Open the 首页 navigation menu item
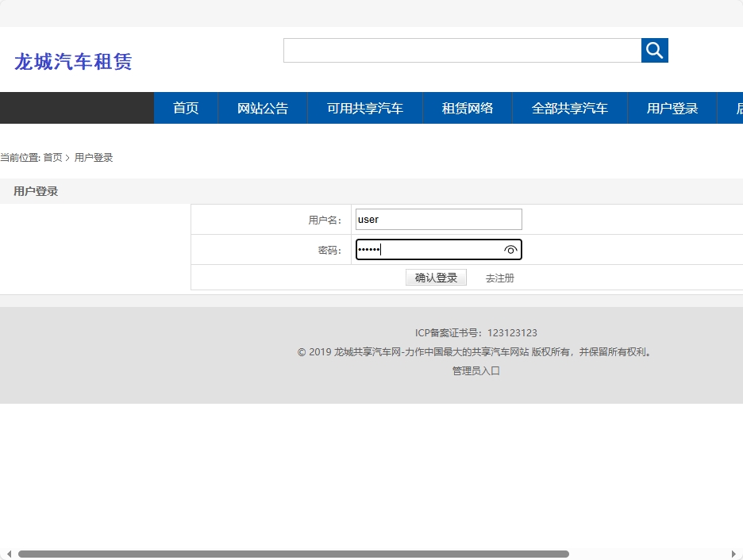This screenshot has width=743, height=560. click(185, 108)
